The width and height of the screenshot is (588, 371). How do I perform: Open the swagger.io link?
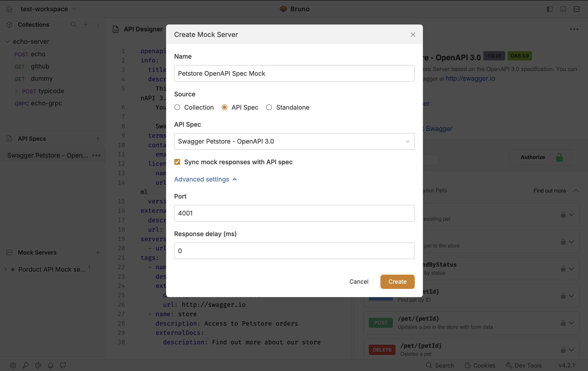pyautogui.click(x=470, y=78)
